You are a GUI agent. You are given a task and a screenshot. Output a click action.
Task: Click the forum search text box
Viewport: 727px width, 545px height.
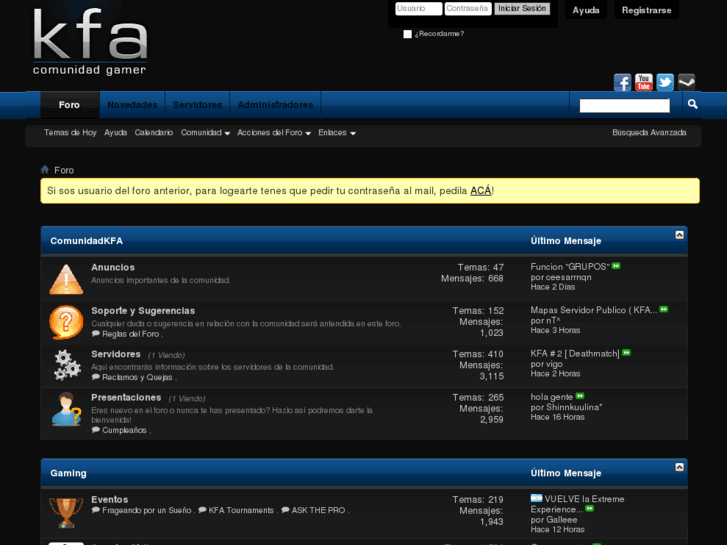(x=625, y=106)
